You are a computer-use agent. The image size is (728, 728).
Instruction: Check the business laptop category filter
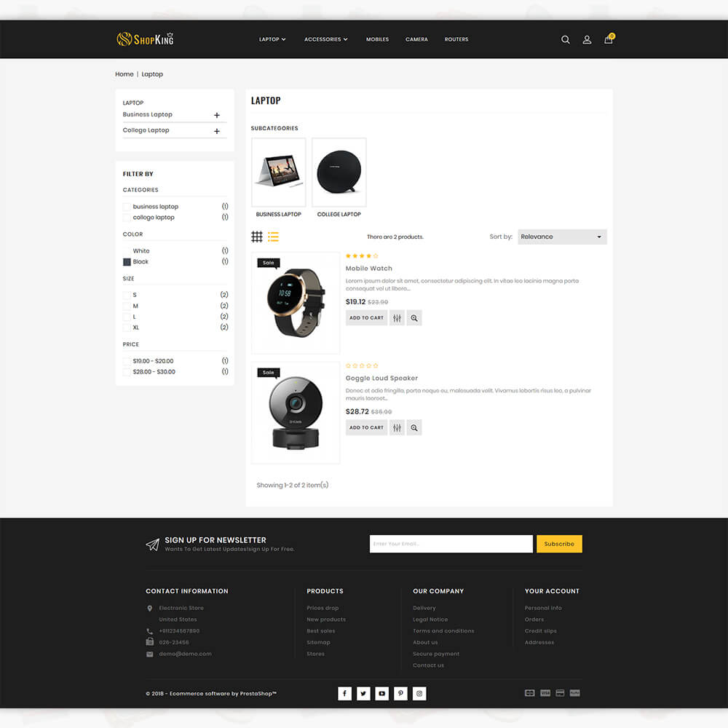[127, 207]
